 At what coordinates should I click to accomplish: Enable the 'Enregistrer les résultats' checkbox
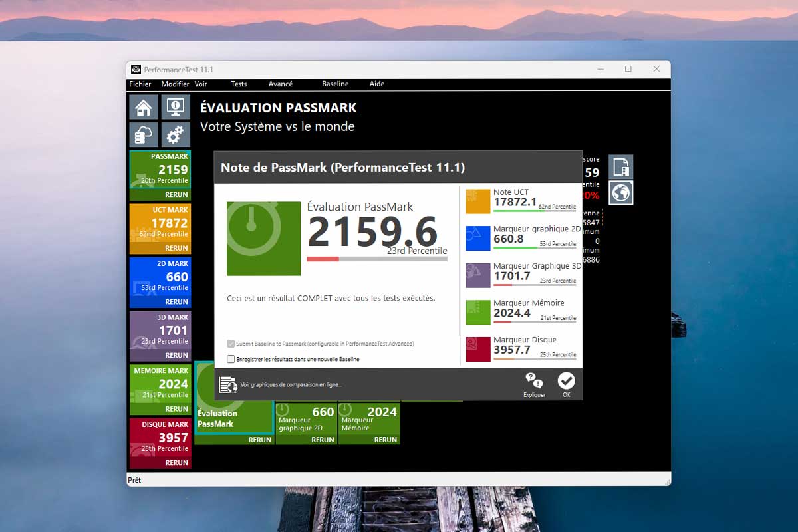(231, 359)
